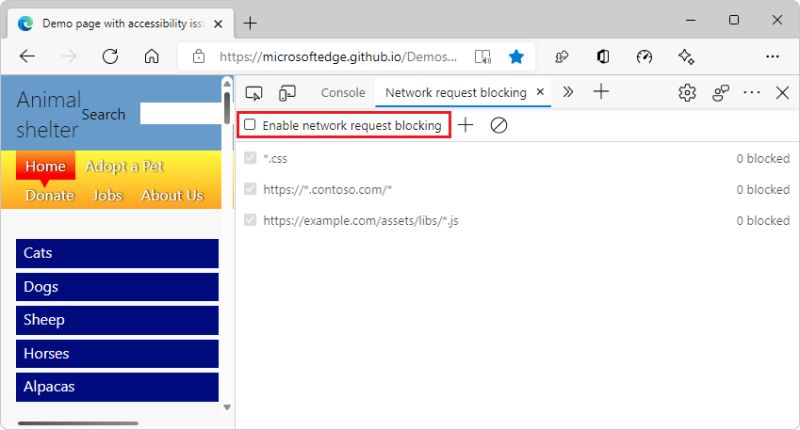Click the Animal shelter heading text
The width and height of the screenshot is (800, 430).
(x=48, y=115)
